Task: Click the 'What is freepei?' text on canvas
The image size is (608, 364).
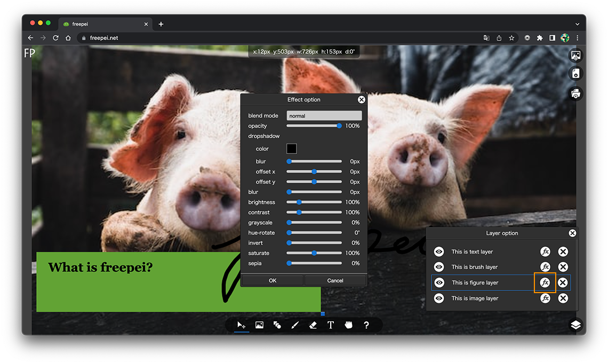Action: click(100, 268)
